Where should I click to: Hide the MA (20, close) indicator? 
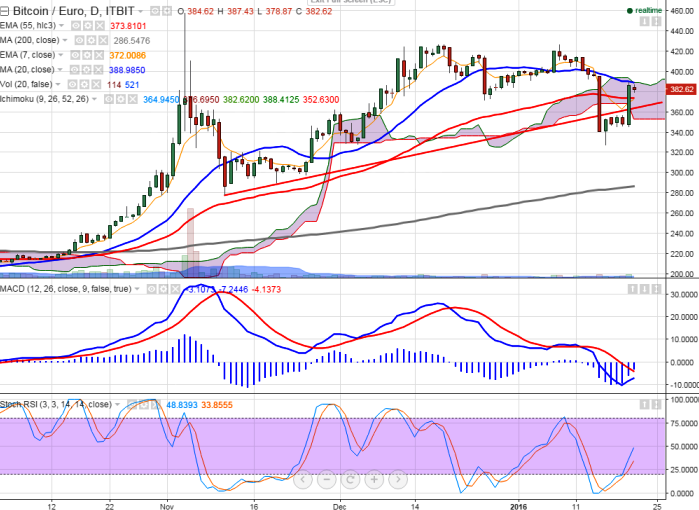74,70
